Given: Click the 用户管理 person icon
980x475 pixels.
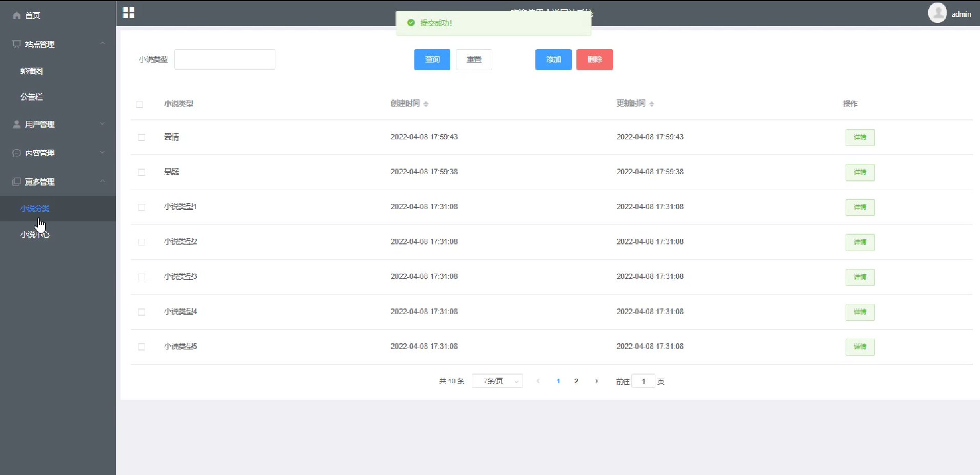Looking at the screenshot, I should tap(16, 124).
